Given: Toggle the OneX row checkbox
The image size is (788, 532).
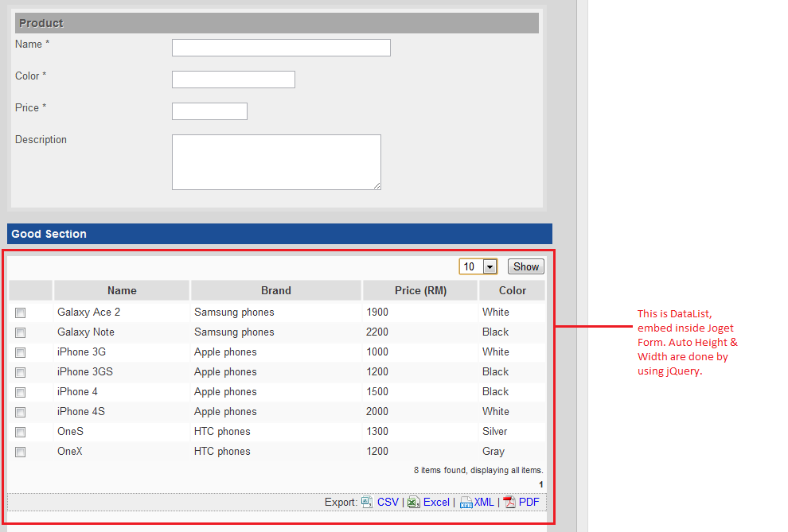Looking at the screenshot, I should [20, 452].
